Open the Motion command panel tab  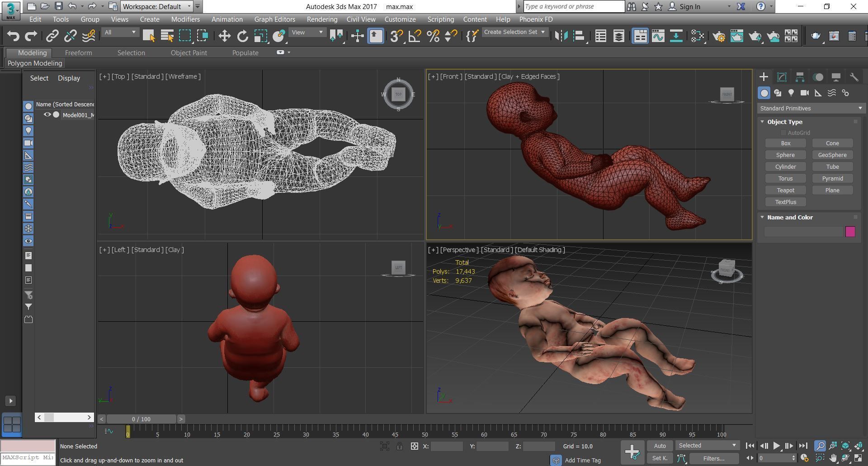(818, 77)
